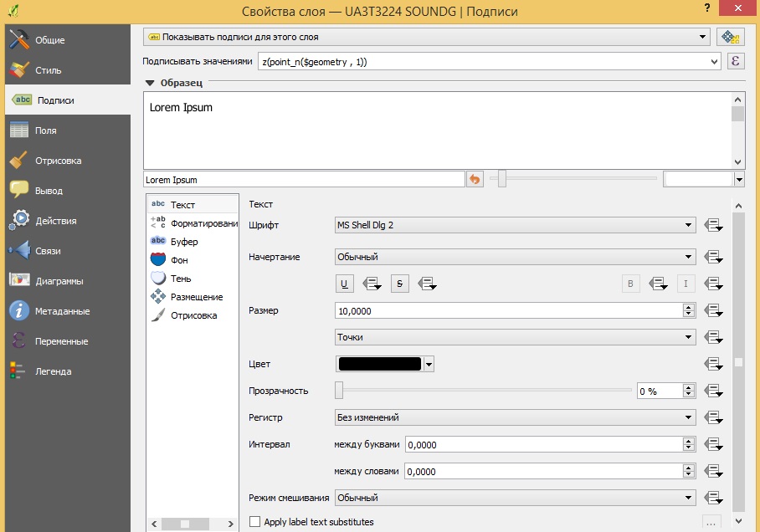
Task: Click data-defined override icon for Шрифт
Action: (x=713, y=225)
